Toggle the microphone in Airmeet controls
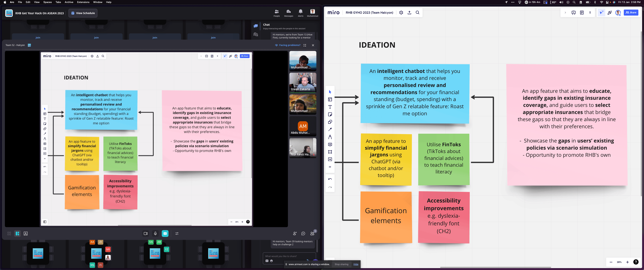Image resolution: width=644 pixels, height=270 pixels. click(x=155, y=233)
